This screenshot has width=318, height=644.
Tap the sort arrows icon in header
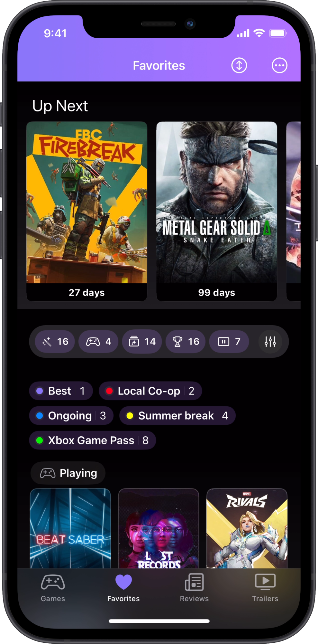click(x=239, y=65)
